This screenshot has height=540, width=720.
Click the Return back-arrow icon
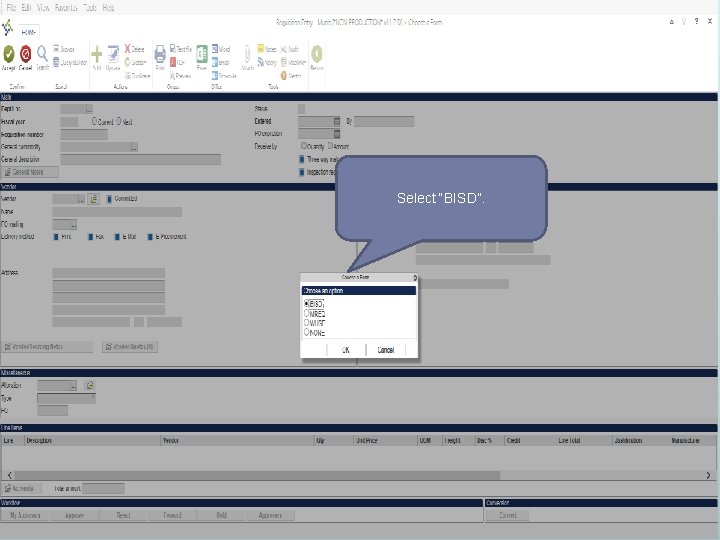tap(317, 54)
